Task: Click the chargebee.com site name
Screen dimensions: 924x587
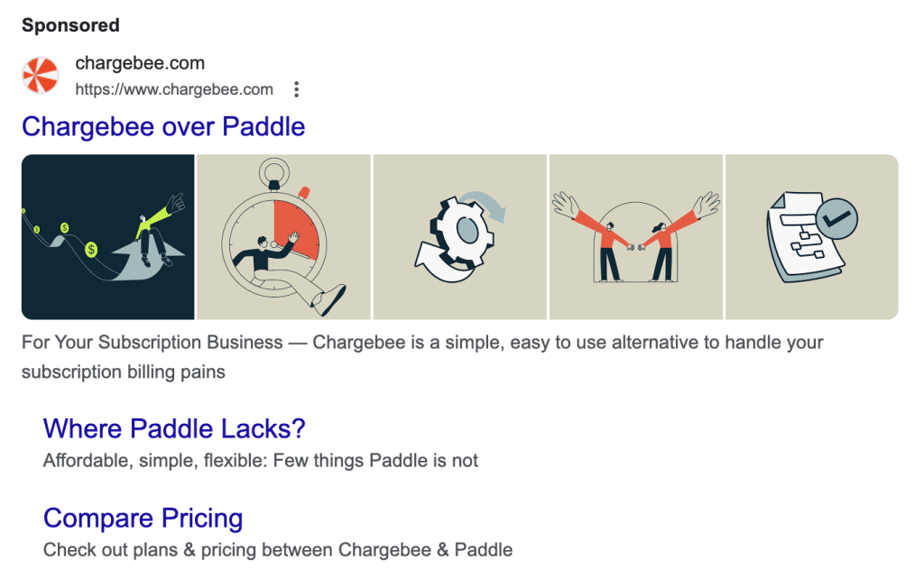Action: 140,63
